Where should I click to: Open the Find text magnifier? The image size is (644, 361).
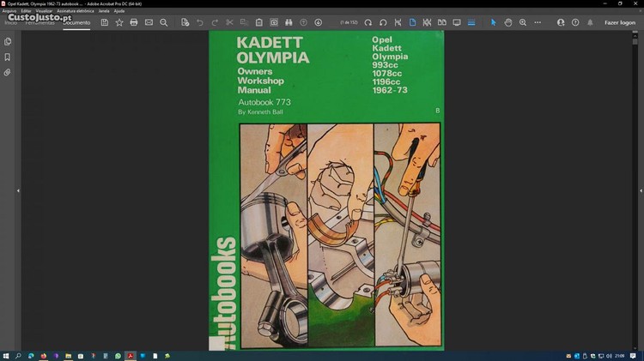point(164,22)
